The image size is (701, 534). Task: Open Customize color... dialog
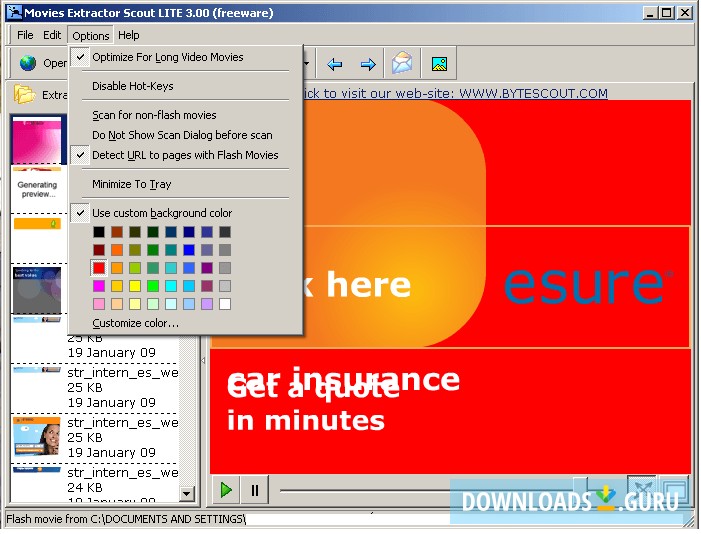tap(135, 323)
